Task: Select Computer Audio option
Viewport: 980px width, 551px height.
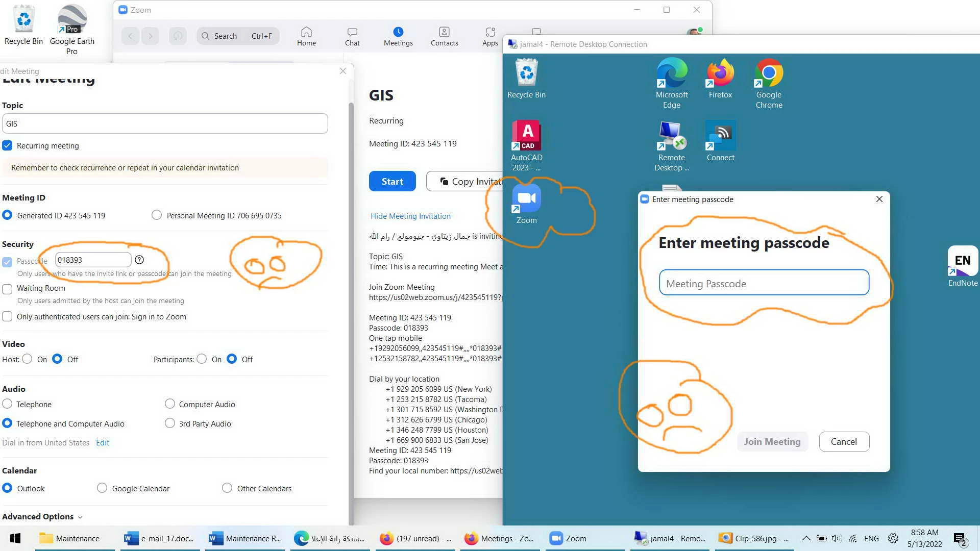Action: pyautogui.click(x=170, y=404)
